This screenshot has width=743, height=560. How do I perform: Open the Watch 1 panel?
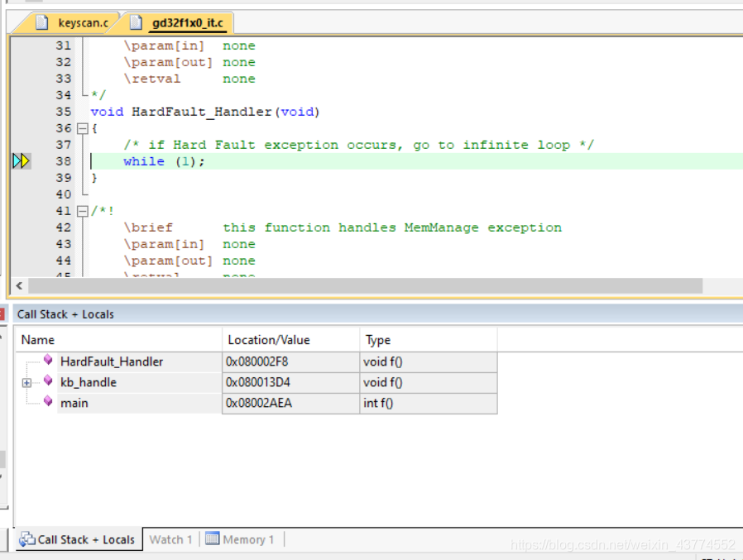pyautogui.click(x=170, y=539)
